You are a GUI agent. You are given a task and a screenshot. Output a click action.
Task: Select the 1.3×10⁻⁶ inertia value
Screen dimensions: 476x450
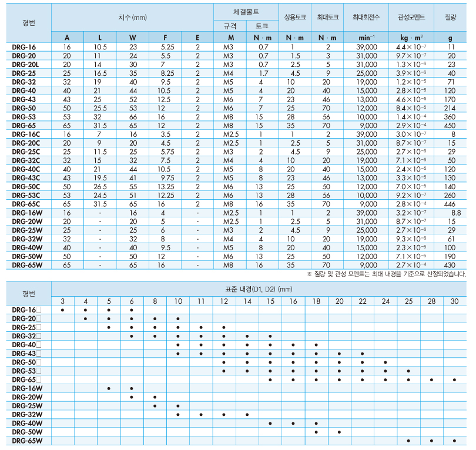pos(411,65)
